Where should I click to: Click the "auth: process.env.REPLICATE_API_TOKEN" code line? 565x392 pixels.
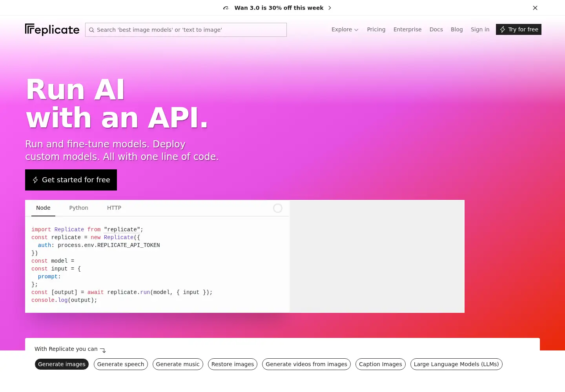[99, 245]
